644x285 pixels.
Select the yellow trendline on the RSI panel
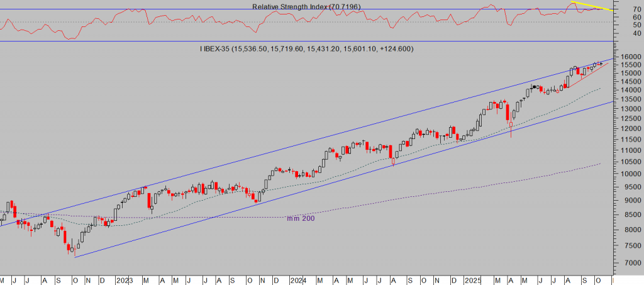591,6
